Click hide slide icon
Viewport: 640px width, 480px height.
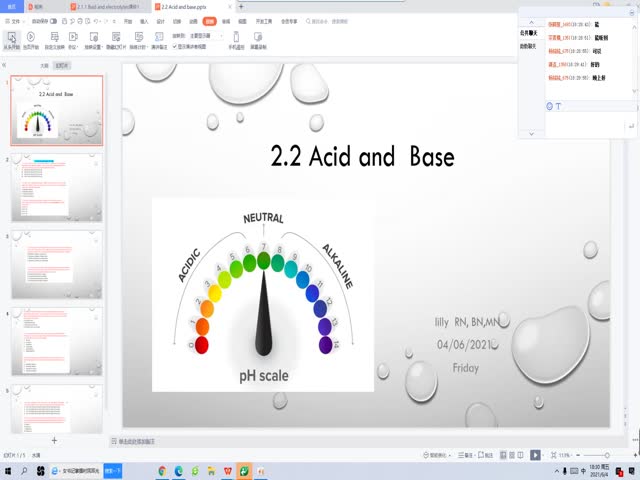[116, 37]
